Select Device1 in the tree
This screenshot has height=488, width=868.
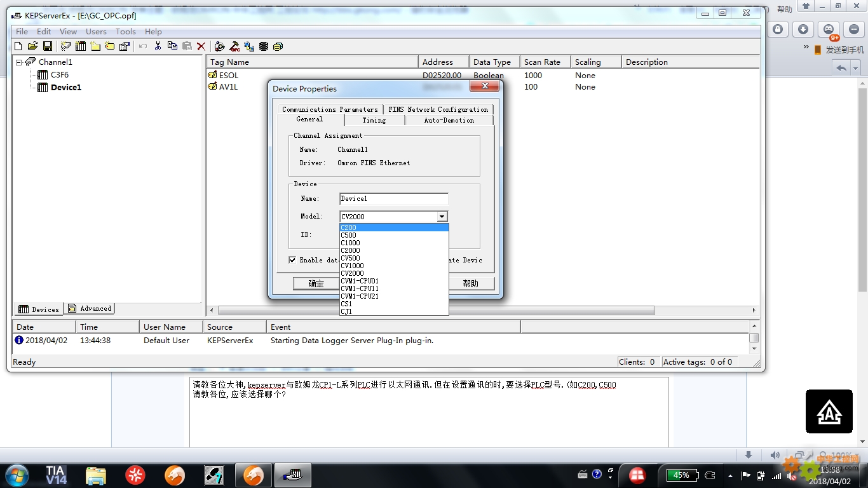(x=66, y=87)
